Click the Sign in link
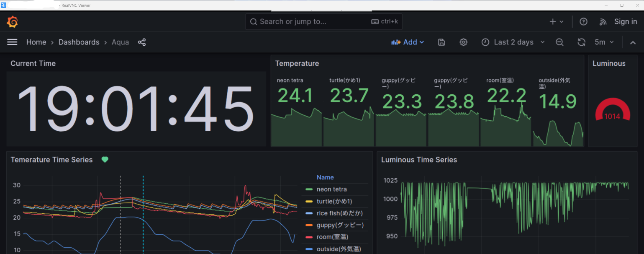 click(625, 22)
